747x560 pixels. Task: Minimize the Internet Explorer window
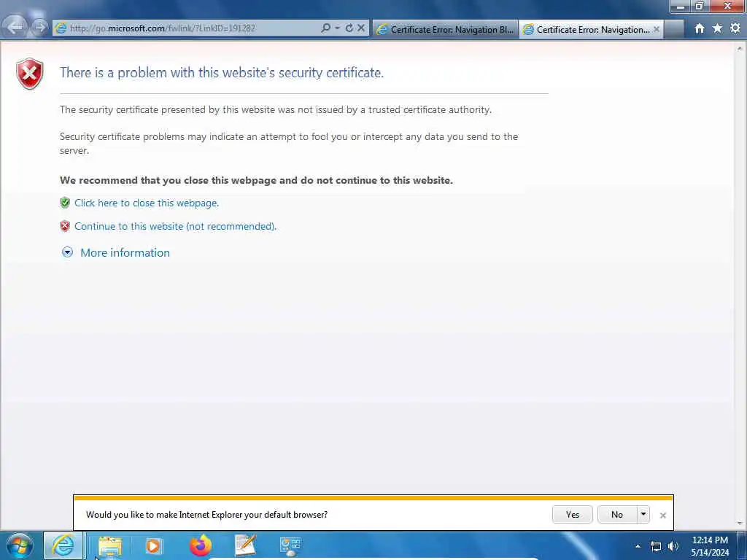[x=681, y=6]
